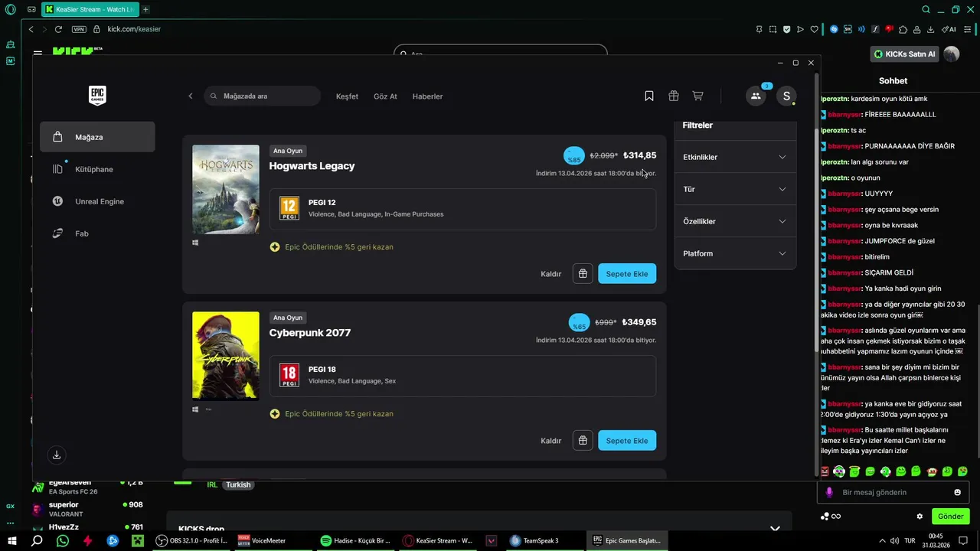Open the Epic profile avatar S
Image resolution: width=980 pixels, height=551 pixels.
[786, 96]
